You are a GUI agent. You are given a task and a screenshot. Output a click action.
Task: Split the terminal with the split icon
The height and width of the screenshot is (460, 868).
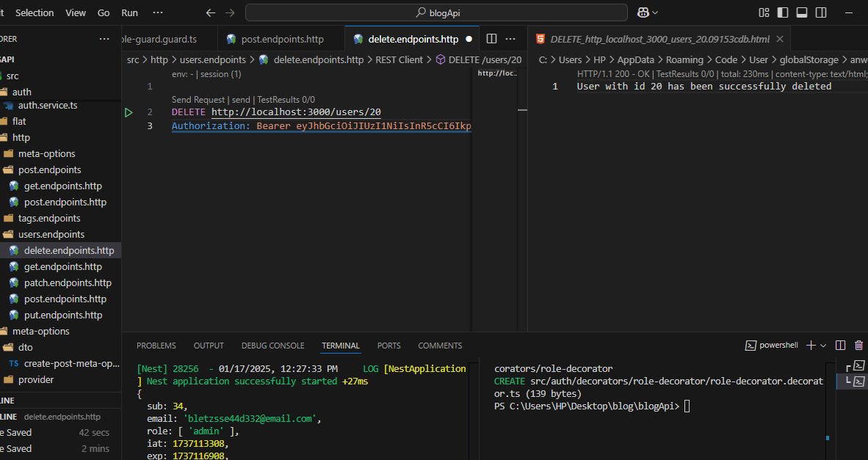click(x=839, y=345)
